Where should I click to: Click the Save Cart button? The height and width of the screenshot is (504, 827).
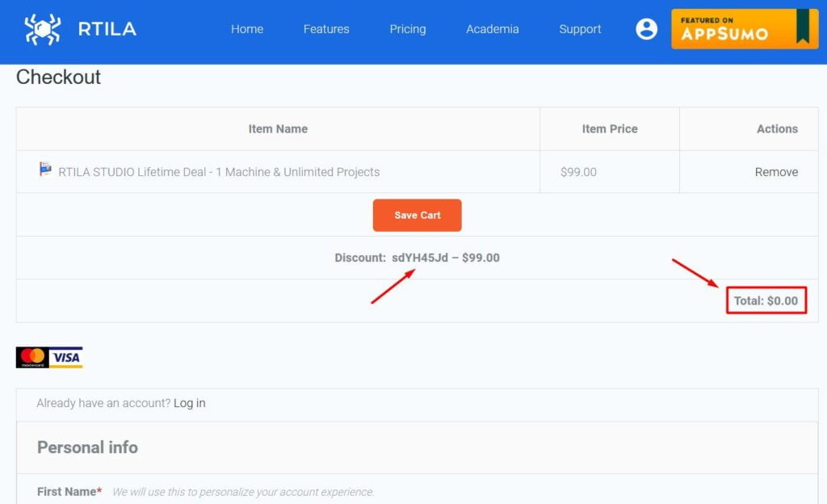tap(418, 215)
